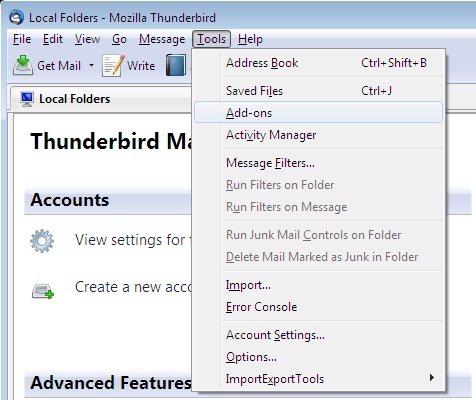This screenshot has height=400, width=476.
Task: Click the View settings for account link
Action: click(133, 240)
